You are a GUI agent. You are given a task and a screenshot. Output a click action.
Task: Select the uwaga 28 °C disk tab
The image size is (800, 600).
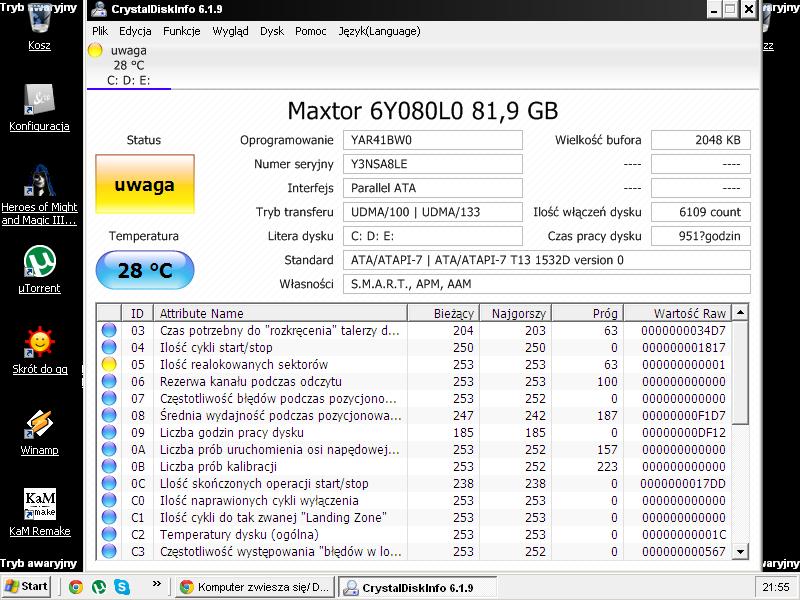click(x=129, y=65)
